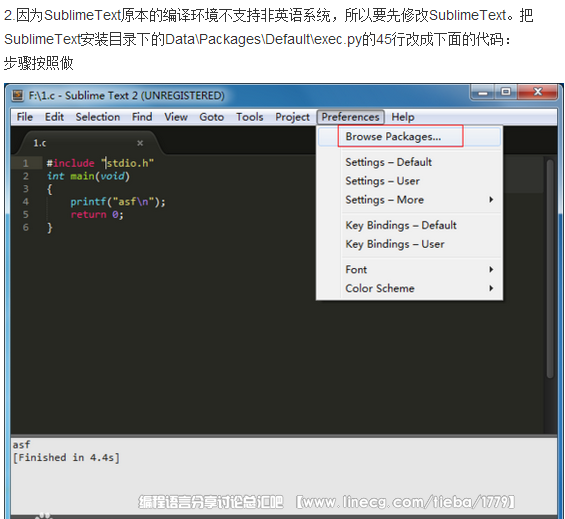Open the Project menu

(292, 117)
